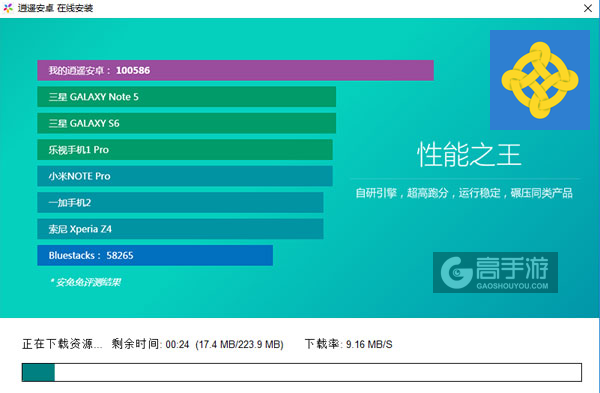Screen dimensions: 600x393
Task: Click the yellow knot logo on blue square
Action: [540, 80]
